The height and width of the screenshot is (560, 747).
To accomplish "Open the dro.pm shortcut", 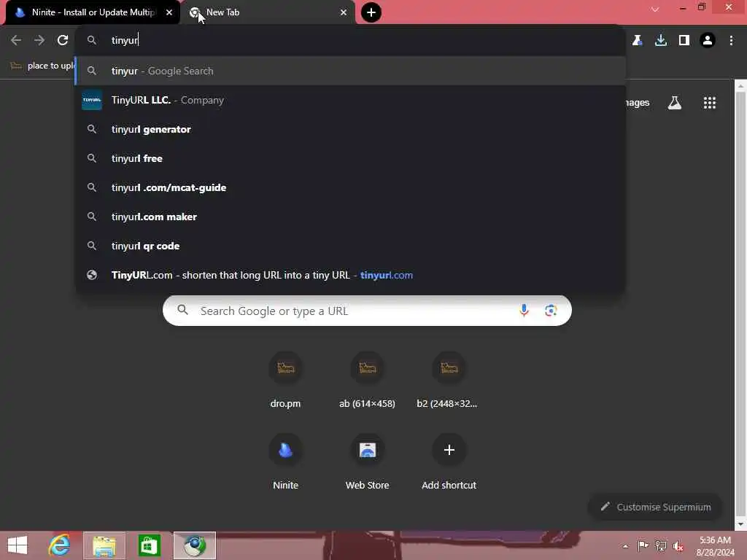I will click(285, 381).
